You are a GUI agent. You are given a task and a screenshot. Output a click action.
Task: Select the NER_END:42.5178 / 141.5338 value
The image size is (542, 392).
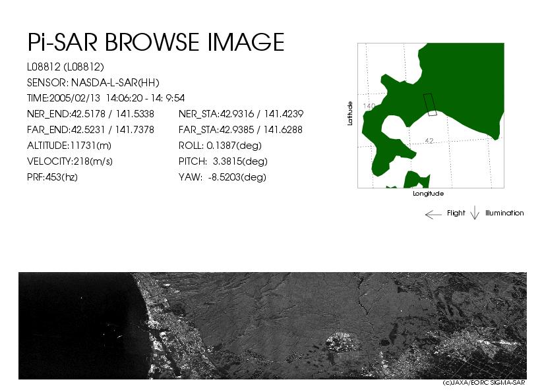(90, 114)
